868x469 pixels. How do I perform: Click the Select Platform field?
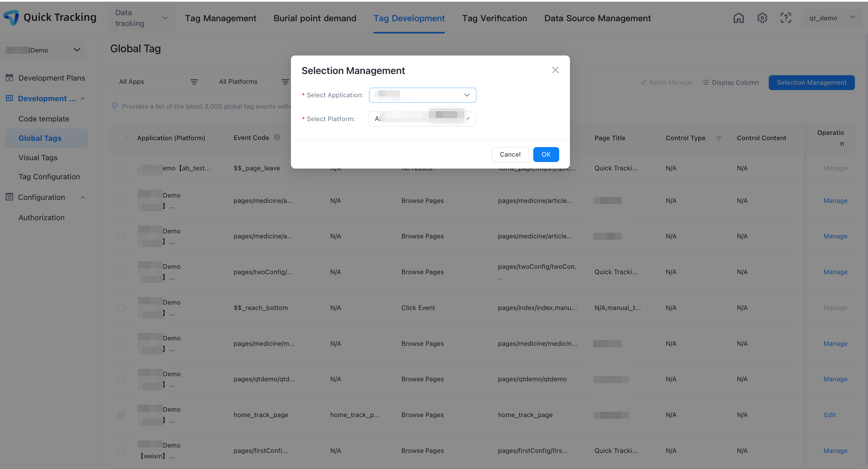tap(422, 119)
